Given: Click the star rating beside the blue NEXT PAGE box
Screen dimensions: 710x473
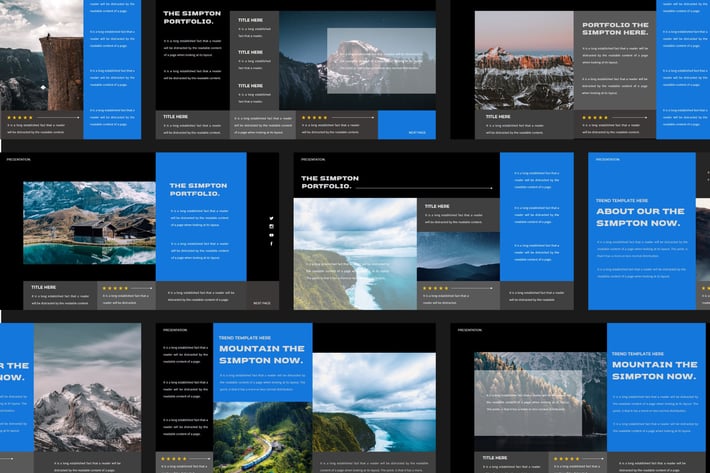Looking at the screenshot, I should [x=314, y=118].
